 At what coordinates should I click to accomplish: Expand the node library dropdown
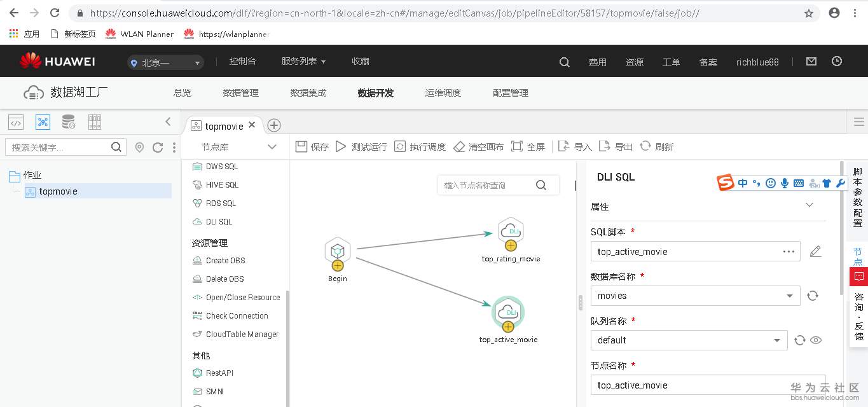[272, 147]
